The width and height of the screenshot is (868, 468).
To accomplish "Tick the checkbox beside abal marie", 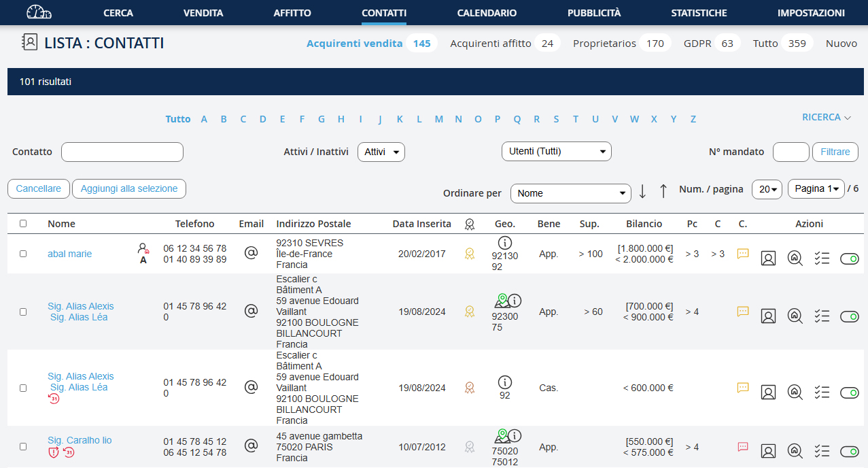I will point(23,254).
